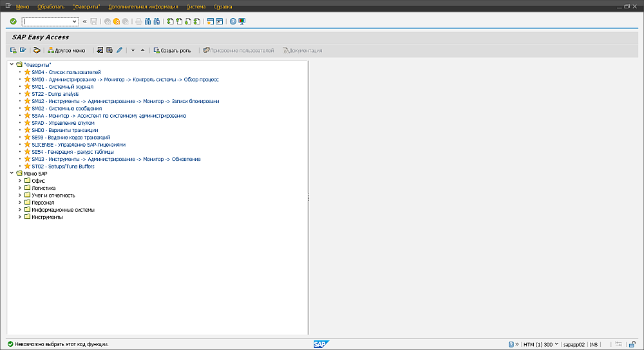Select favorite SM50 - Обзор процесс

126,80
